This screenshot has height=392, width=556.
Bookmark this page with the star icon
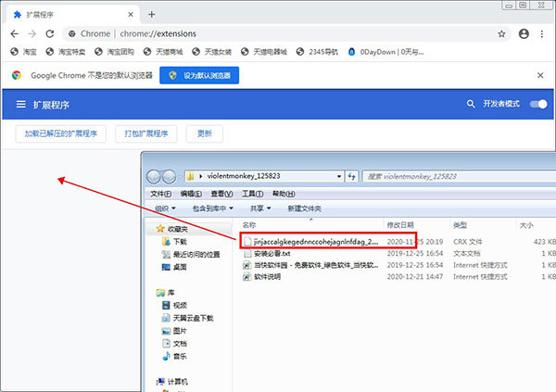[501, 33]
